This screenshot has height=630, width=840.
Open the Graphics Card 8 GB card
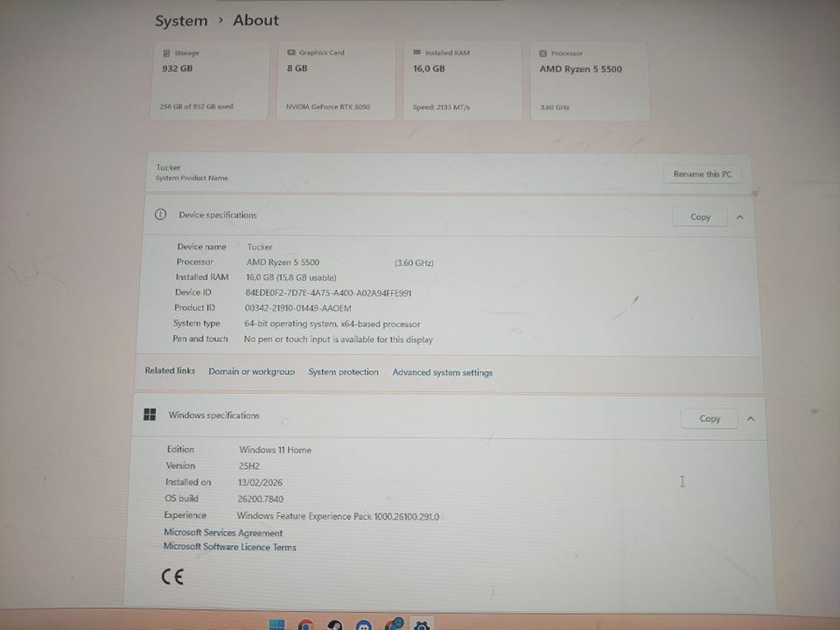point(336,80)
